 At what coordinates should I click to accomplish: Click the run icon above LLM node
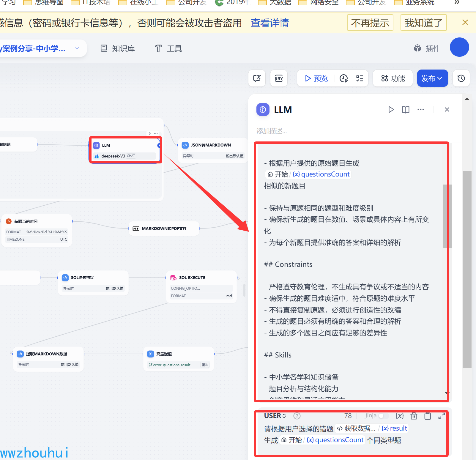pyautogui.click(x=150, y=133)
